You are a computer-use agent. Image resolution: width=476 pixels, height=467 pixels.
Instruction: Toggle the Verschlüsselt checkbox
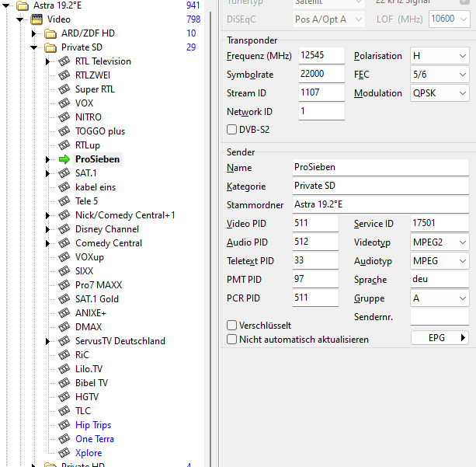(x=231, y=326)
